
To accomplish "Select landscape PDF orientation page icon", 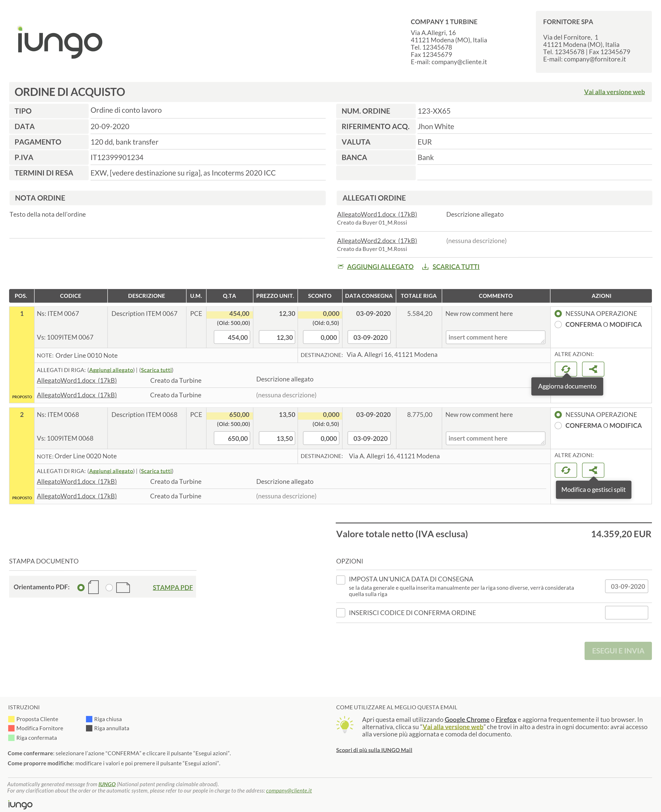I will (123, 588).
